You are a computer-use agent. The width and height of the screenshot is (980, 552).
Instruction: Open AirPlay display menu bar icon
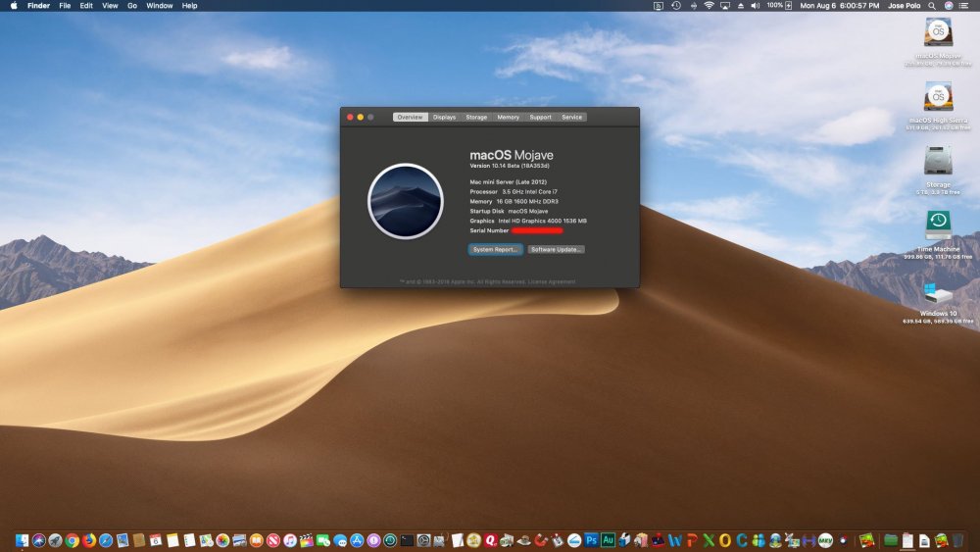pos(725,6)
